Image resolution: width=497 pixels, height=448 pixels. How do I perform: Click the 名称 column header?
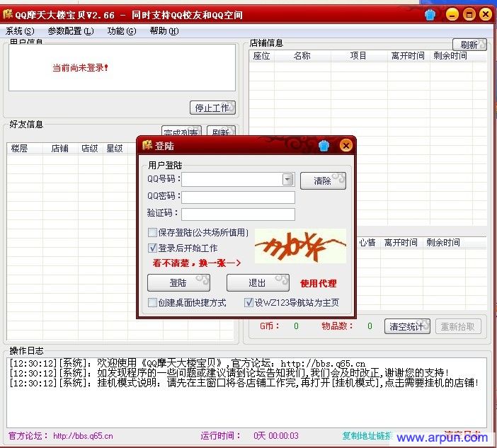click(x=302, y=56)
